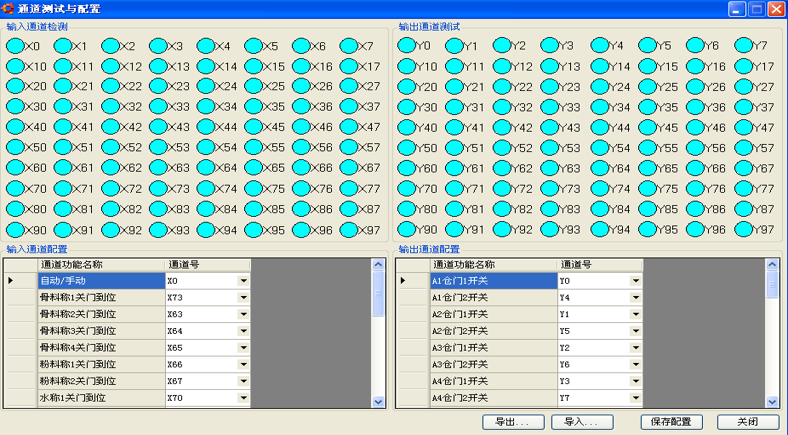The image size is (788, 435).
Task: Toggle the Y7 output test indicator
Action: [743, 45]
